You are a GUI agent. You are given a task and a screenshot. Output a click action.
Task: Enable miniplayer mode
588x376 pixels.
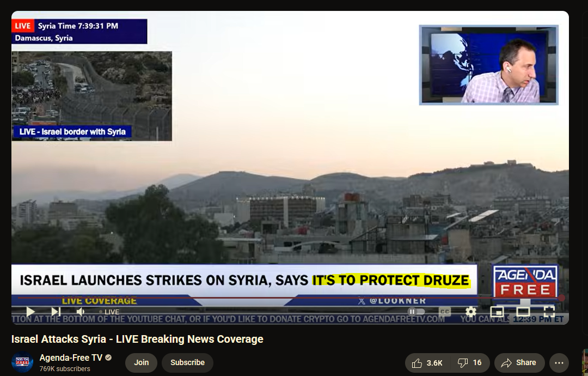[x=497, y=312]
